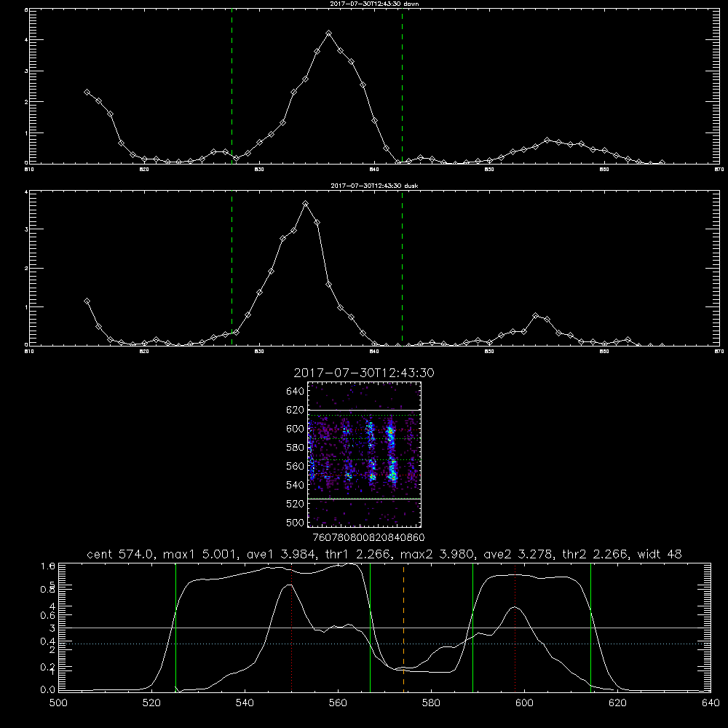This screenshot has width=728, height=728.
Task: Click the solid white horizontal line at 3 in bottom plot
Action: [384, 628]
